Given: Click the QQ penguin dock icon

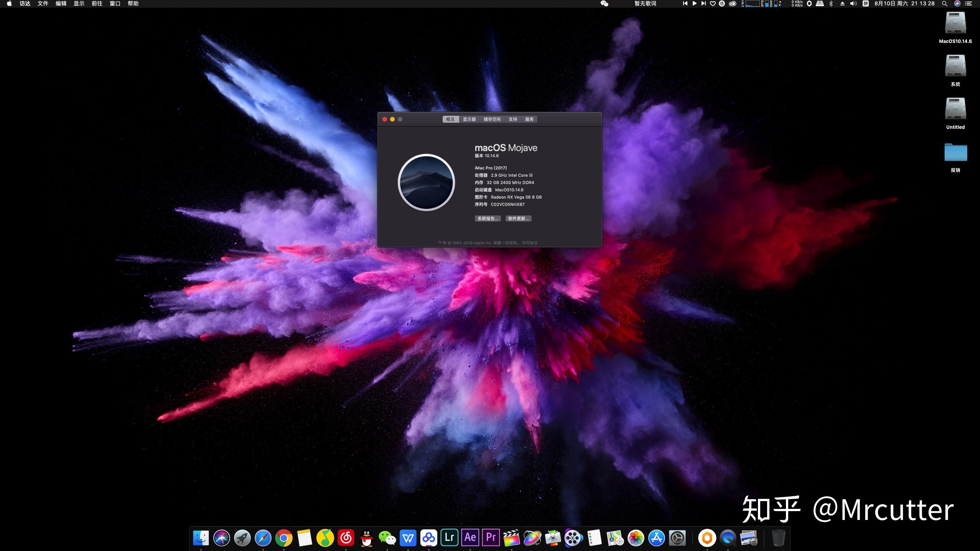Looking at the screenshot, I should (367, 538).
